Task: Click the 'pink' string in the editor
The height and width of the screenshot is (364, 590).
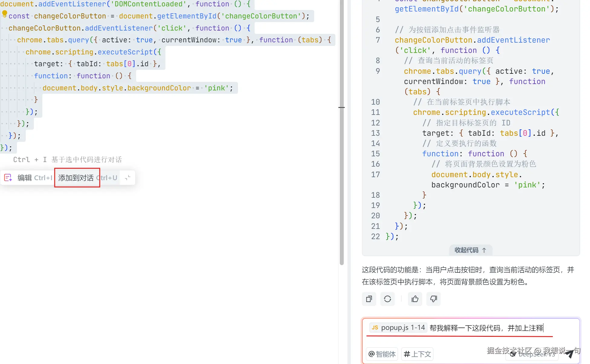Action: point(217,88)
